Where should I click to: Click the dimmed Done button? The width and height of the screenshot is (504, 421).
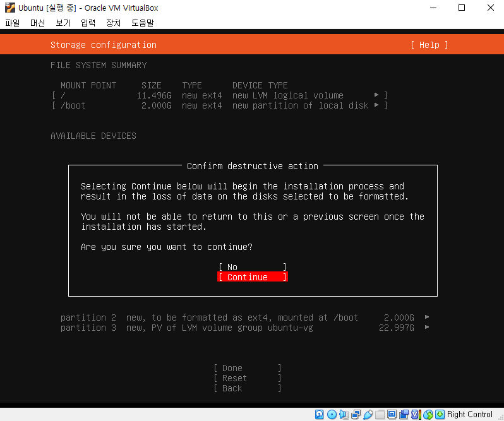tap(248, 368)
